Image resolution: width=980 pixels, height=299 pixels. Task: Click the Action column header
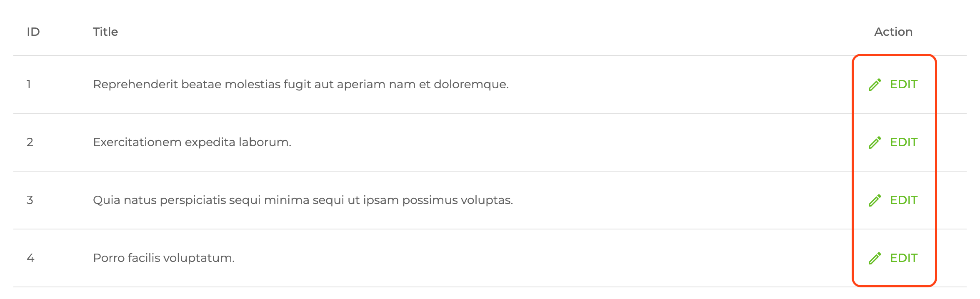pyautogui.click(x=893, y=32)
